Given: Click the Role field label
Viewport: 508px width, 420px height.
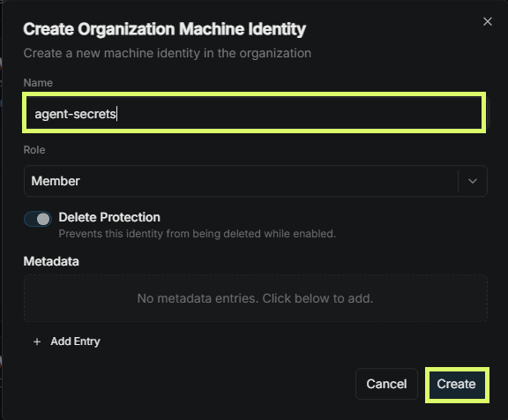Looking at the screenshot, I should coord(34,150).
